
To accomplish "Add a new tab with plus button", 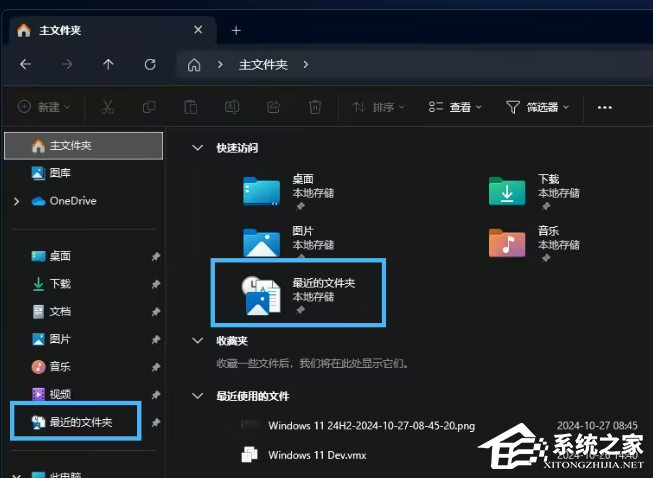I will (x=236, y=30).
